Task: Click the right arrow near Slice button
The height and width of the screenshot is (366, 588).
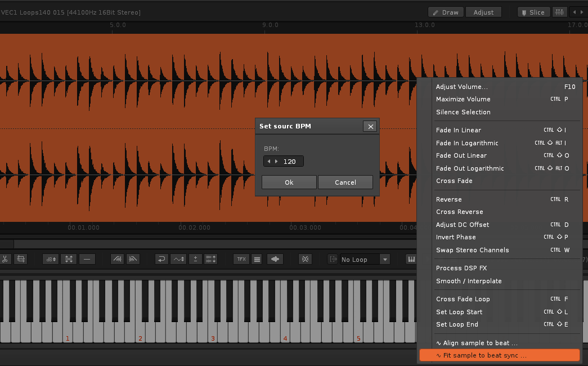Action: (582, 12)
